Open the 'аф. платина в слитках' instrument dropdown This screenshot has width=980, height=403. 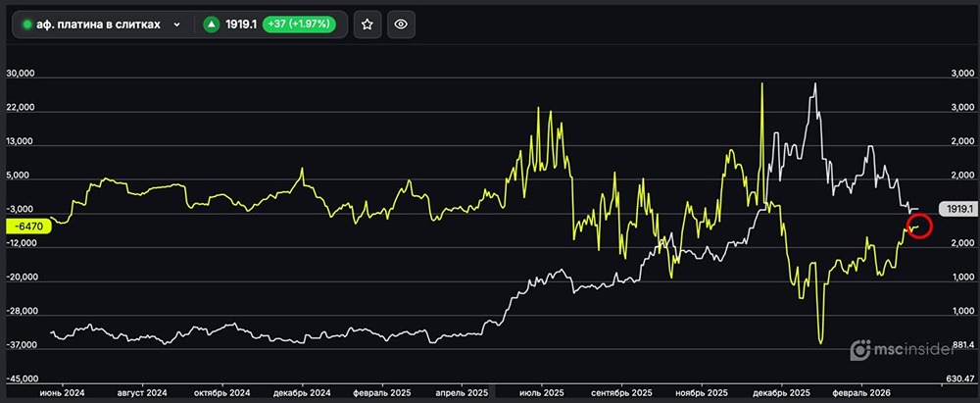point(98,25)
